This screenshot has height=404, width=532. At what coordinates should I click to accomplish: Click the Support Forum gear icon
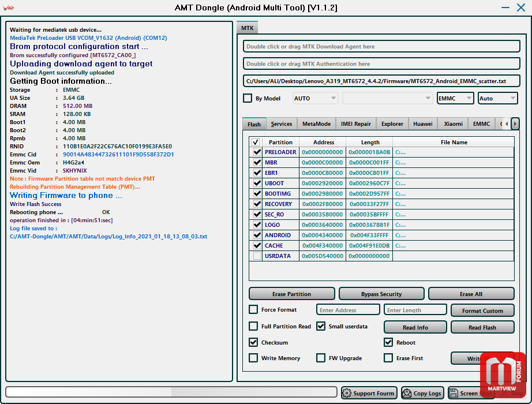coord(346,393)
